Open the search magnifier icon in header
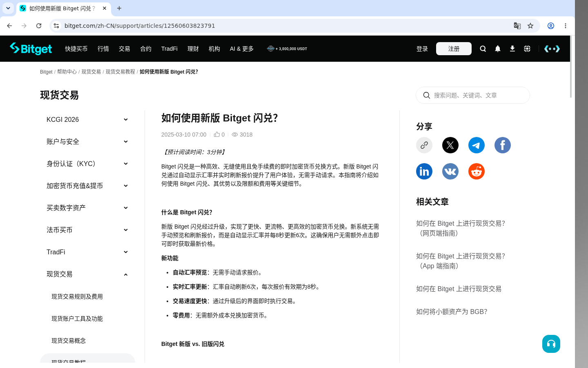The width and height of the screenshot is (588, 368). [483, 49]
